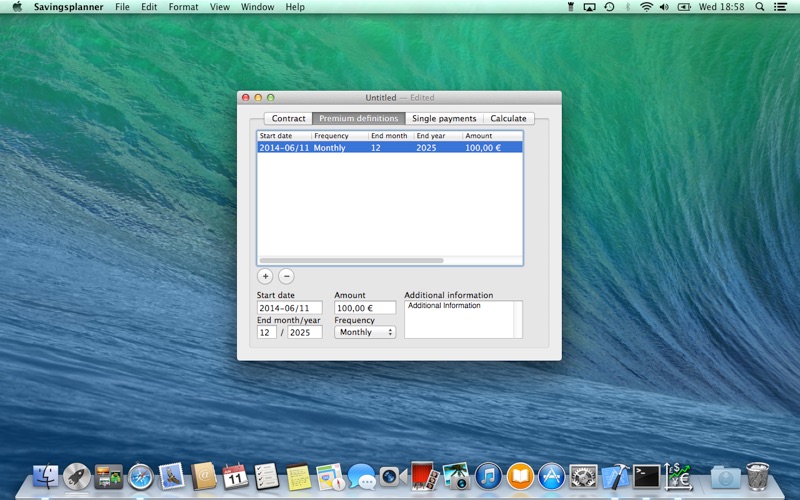Click the Wi-Fi status icon
The height and width of the screenshot is (500, 800).
646,7
